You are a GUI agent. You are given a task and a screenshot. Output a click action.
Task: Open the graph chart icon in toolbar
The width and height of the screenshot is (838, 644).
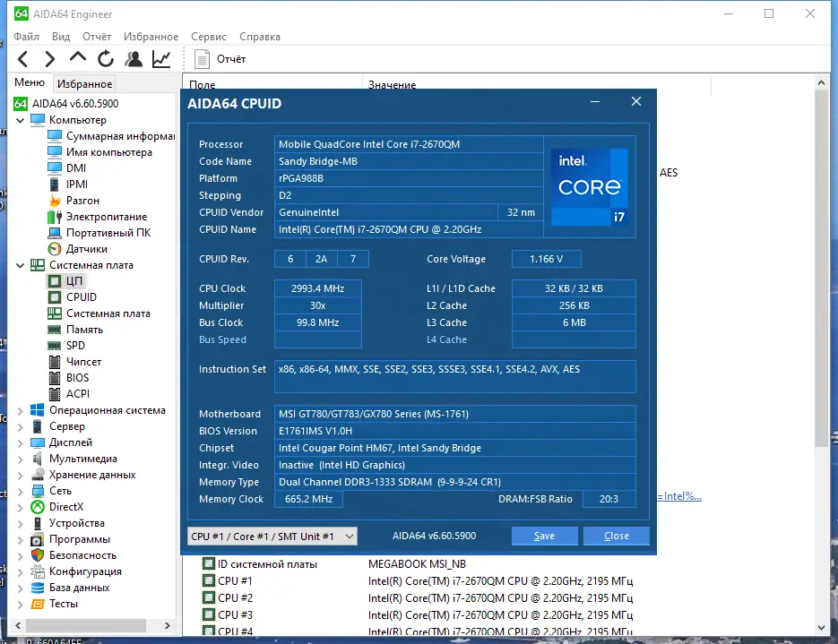tap(161, 59)
